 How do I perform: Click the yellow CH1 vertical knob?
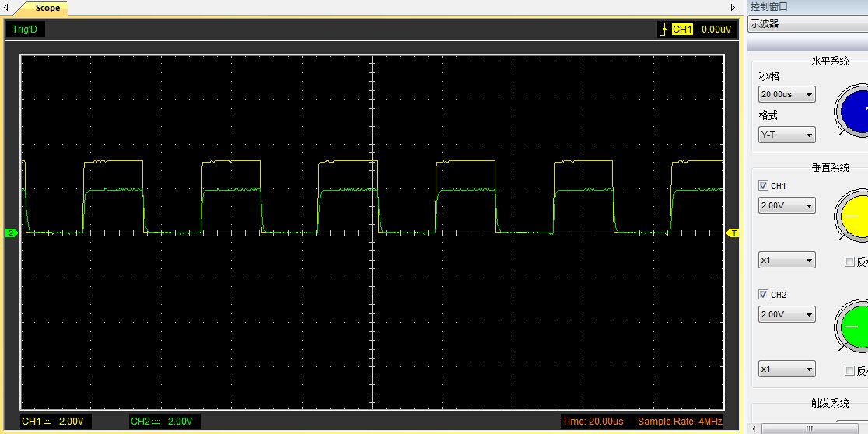click(852, 215)
